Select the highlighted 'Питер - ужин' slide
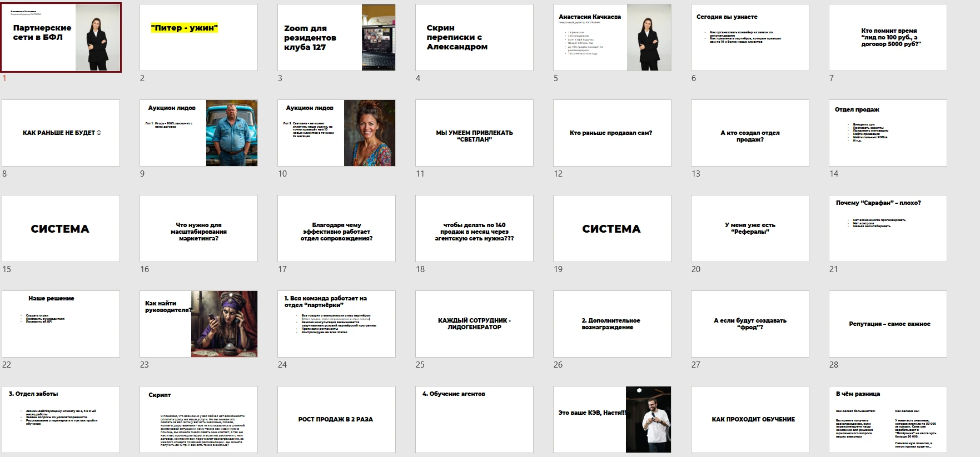 [x=198, y=37]
